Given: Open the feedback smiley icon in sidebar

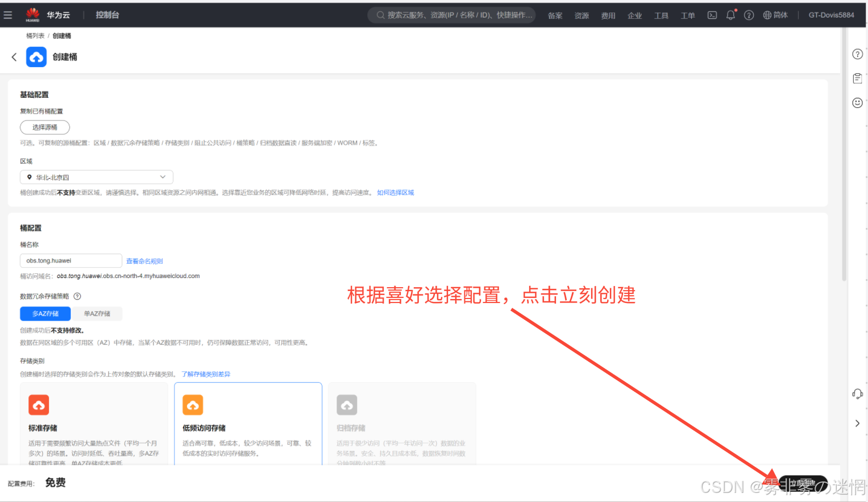Looking at the screenshot, I should 857,103.
